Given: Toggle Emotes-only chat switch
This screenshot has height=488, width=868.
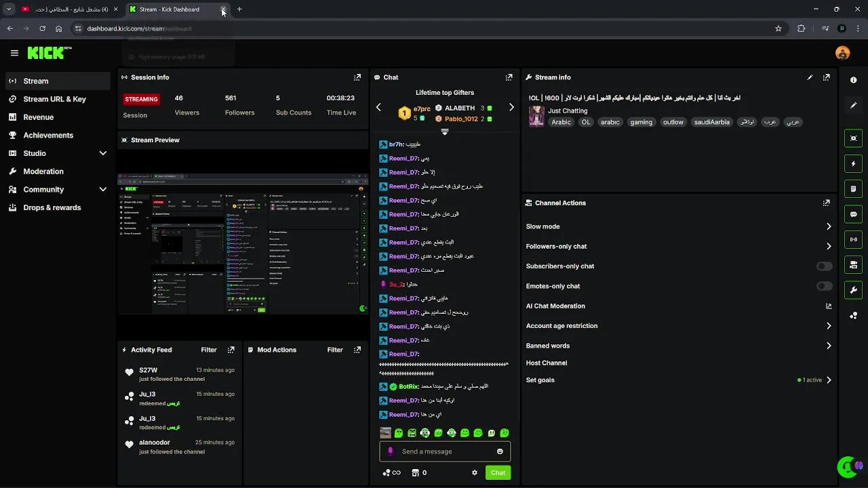Looking at the screenshot, I should 824,286.
